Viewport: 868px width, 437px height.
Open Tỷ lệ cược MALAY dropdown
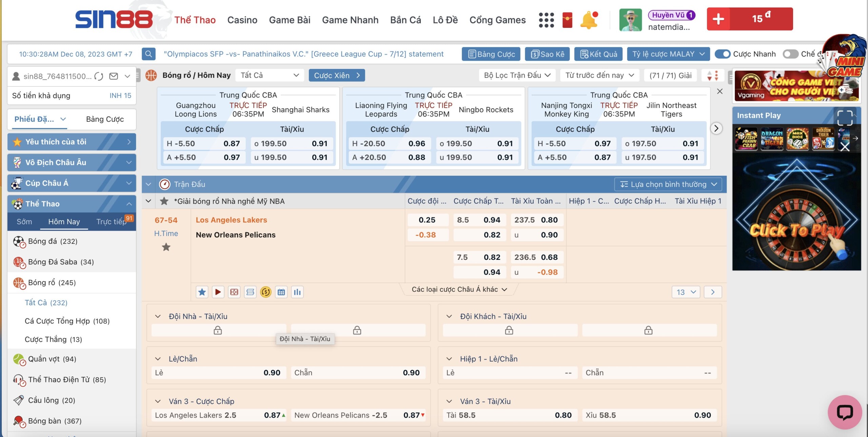tap(668, 54)
